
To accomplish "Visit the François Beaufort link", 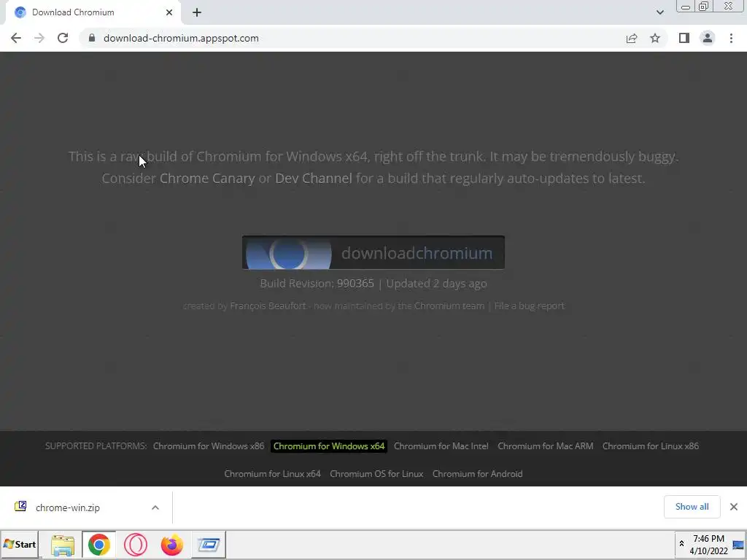I will [268, 306].
